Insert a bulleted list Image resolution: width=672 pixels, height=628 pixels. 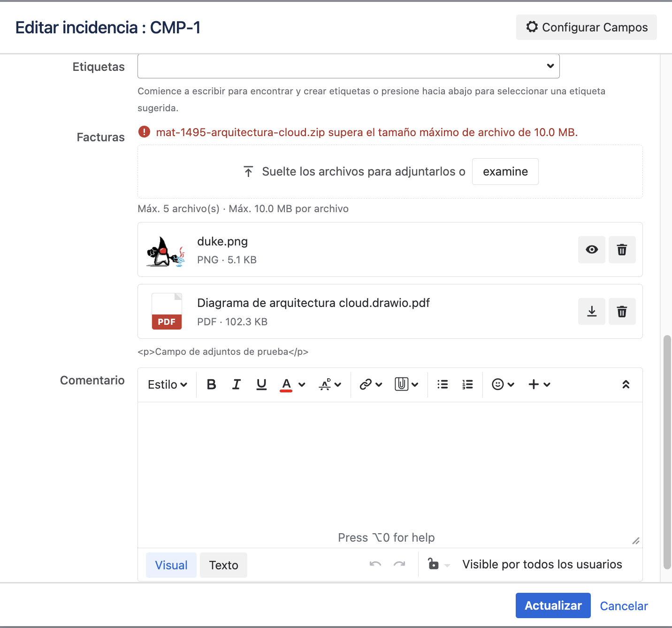tap(443, 384)
